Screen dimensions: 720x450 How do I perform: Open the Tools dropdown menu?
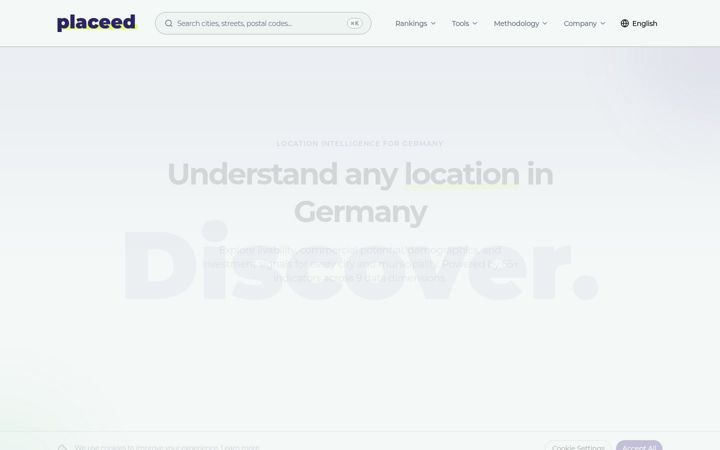pyautogui.click(x=464, y=23)
